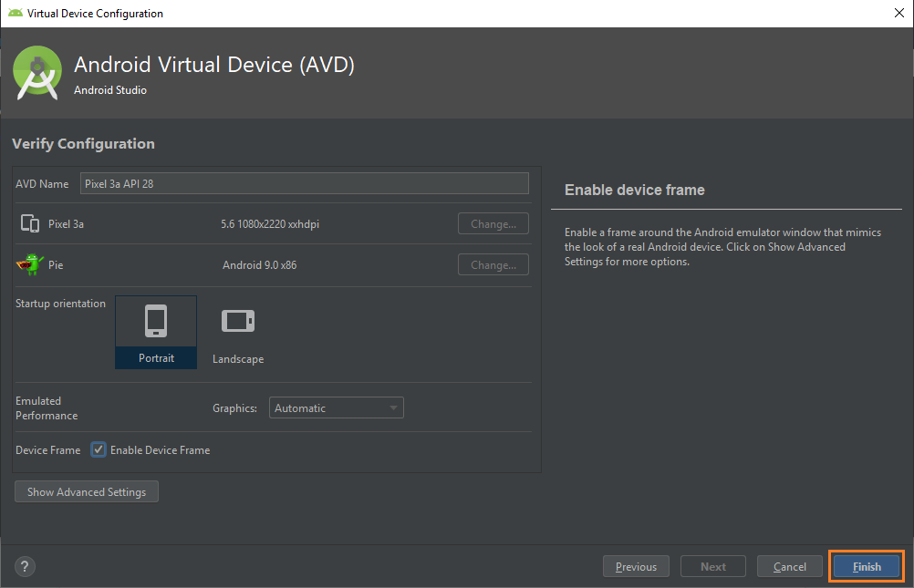Click the Enable Device Frame label
The height and width of the screenshot is (588, 914).
pyautogui.click(x=160, y=450)
